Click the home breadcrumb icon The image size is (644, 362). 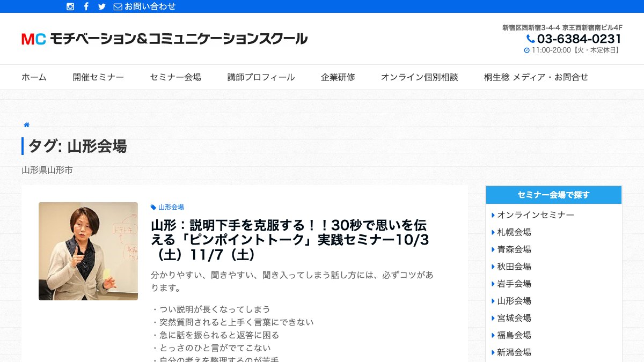click(x=26, y=125)
